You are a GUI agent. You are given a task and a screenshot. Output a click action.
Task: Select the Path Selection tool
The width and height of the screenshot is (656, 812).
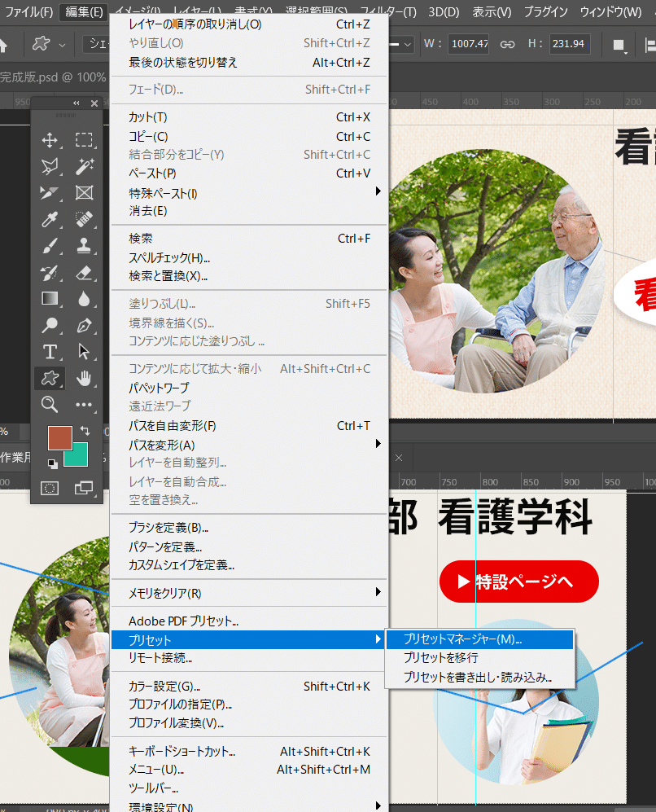coord(84,352)
